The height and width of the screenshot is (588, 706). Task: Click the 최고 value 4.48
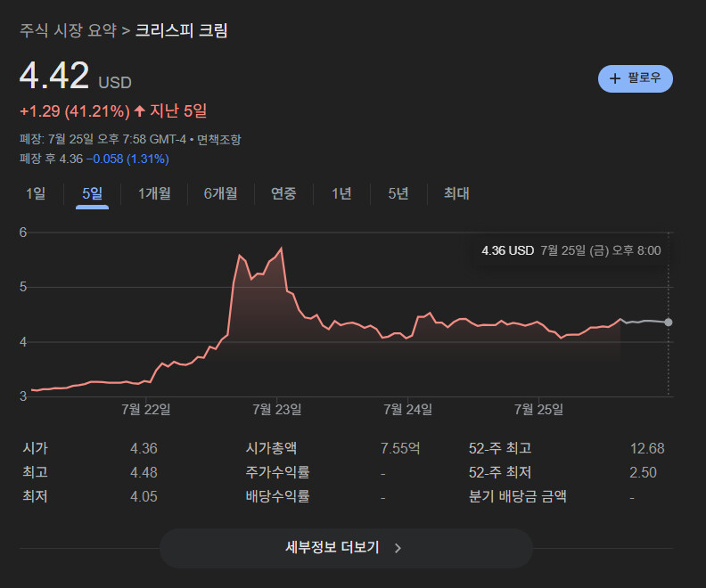144,472
